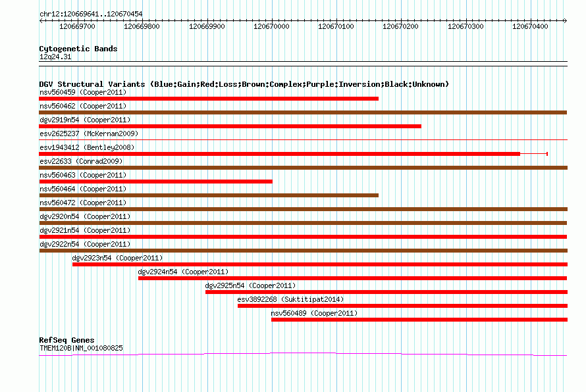This screenshot has height=392, width=586.
Task: Select the dgv2920n54 brown bar
Action: point(303,223)
